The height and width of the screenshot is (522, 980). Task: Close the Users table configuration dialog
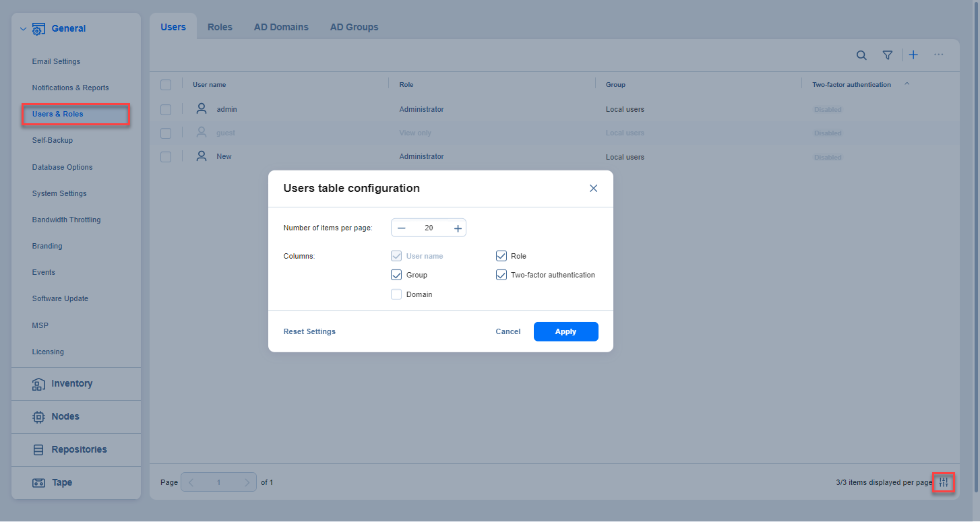tap(593, 189)
